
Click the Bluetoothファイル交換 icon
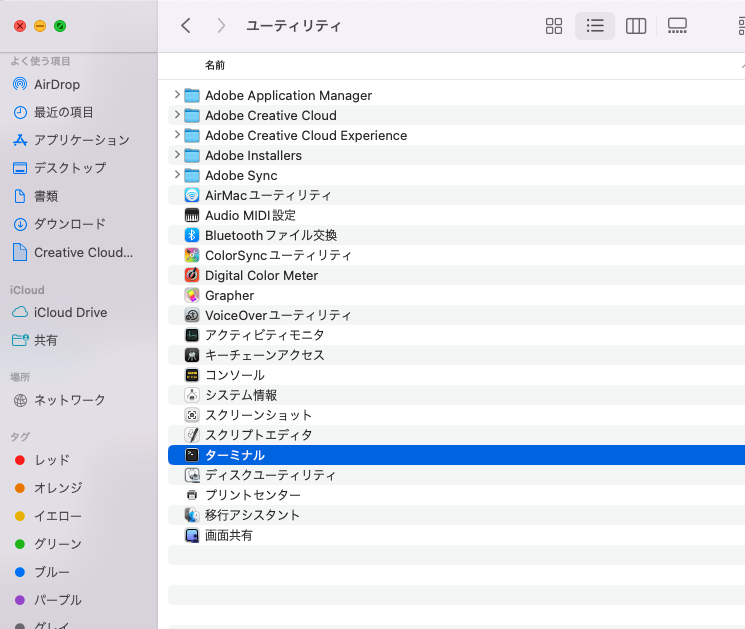(x=192, y=235)
